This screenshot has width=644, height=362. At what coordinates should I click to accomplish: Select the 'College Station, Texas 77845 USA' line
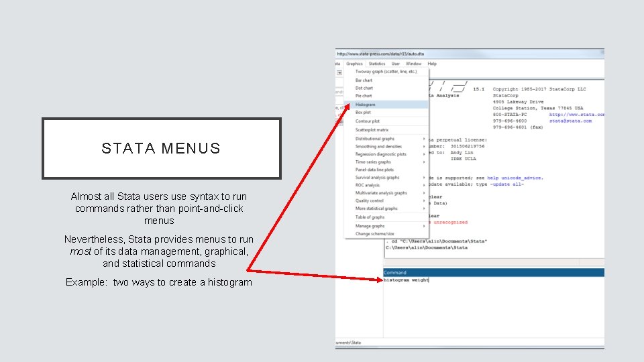tap(537, 109)
